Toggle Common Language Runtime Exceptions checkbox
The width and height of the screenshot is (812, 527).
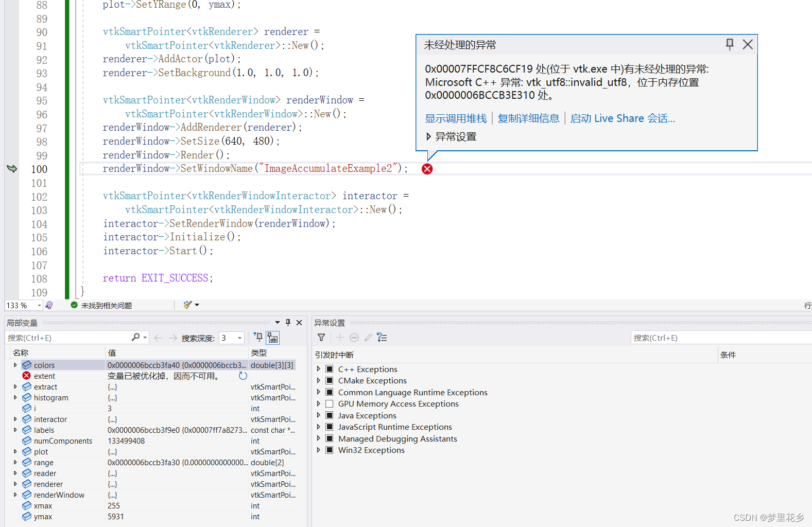[x=330, y=392]
